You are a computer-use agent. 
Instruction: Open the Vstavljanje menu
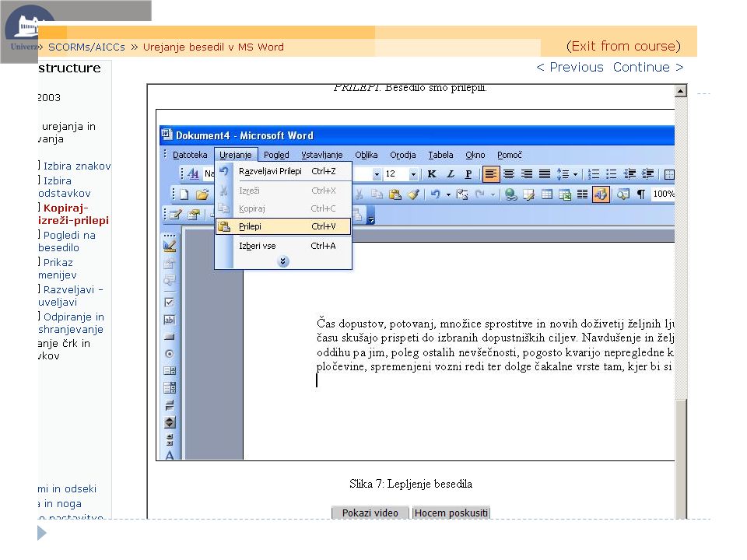322,155
